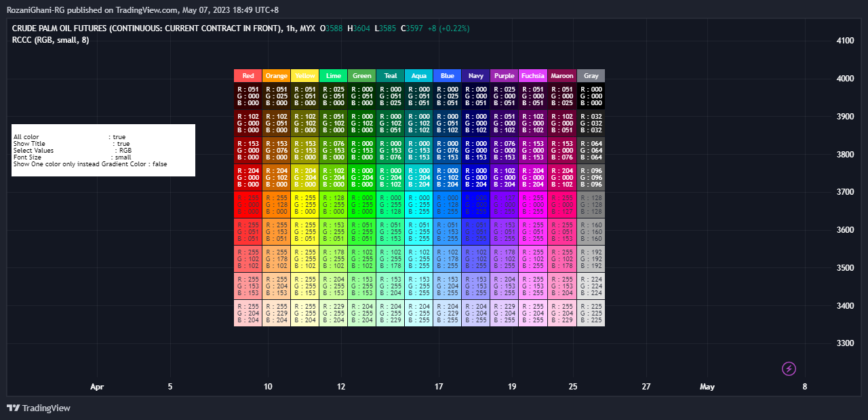Click the Navy header swatch
Viewport: 868px width, 420px height.
click(476, 76)
